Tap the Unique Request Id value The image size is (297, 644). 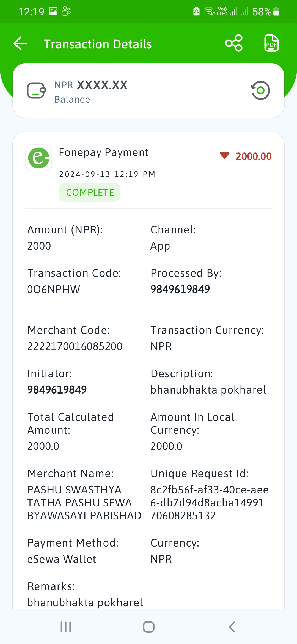pos(210,503)
